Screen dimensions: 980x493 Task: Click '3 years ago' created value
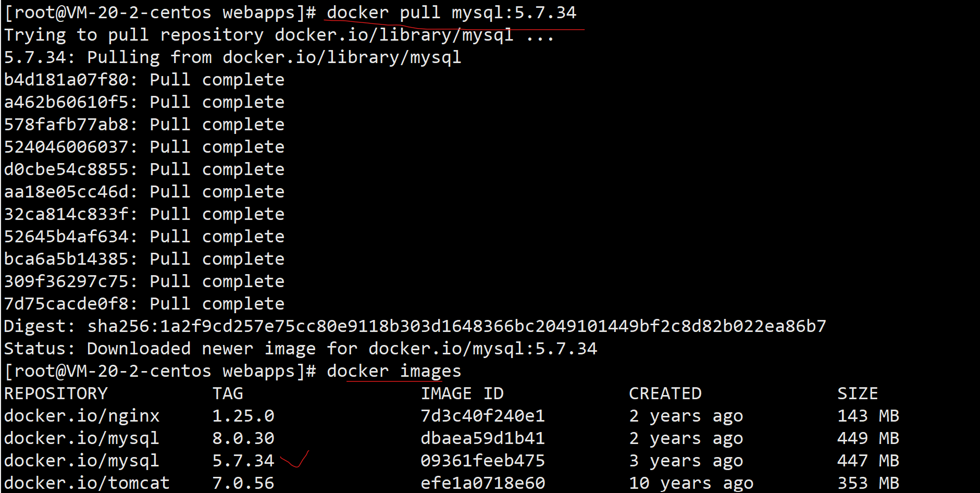(x=686, y=461)
